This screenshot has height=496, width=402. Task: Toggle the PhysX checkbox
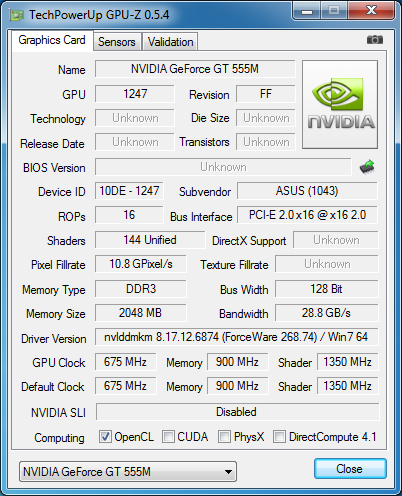pos(224,437)
